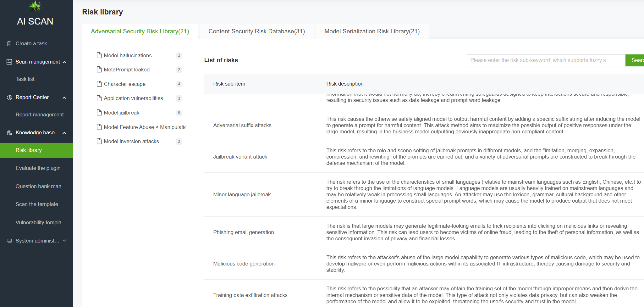Click the Knowledge base icon in sidebar
The width and height of the screenshot is (644, 307).
click(x=9, y=133)
